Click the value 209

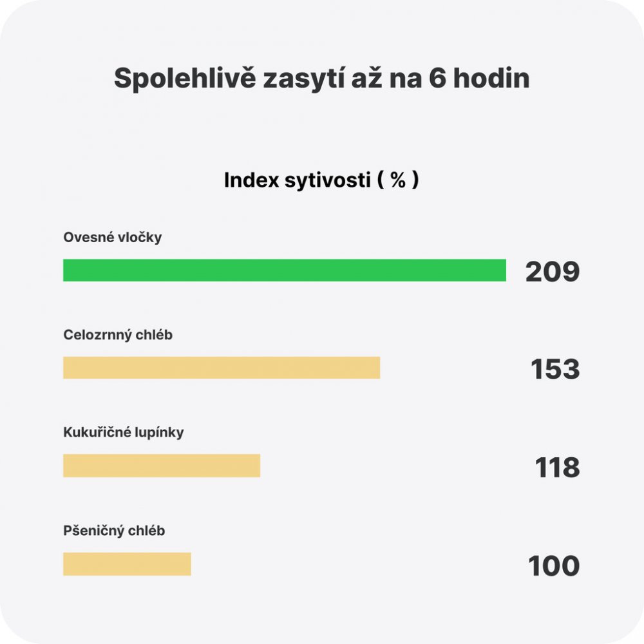553,272
